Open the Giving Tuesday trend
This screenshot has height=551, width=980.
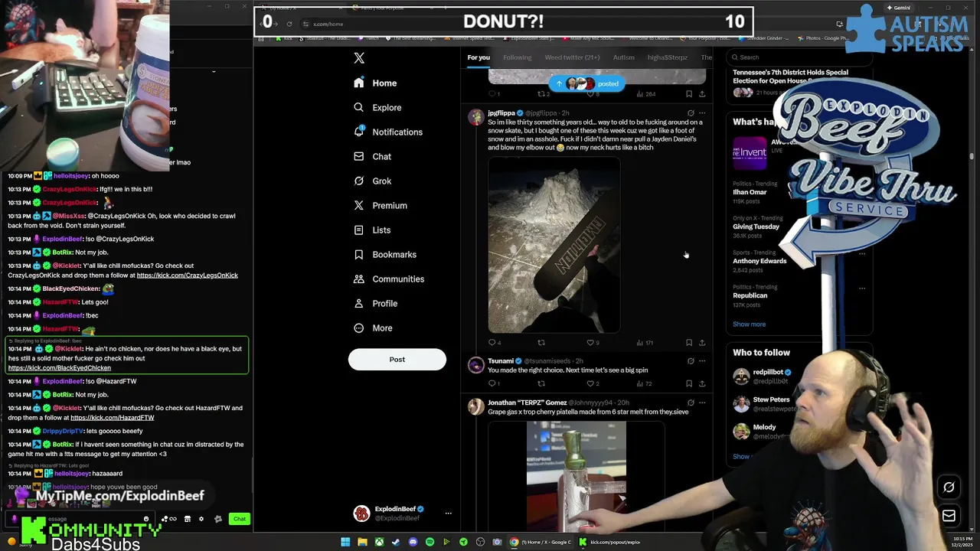[756, 227]
